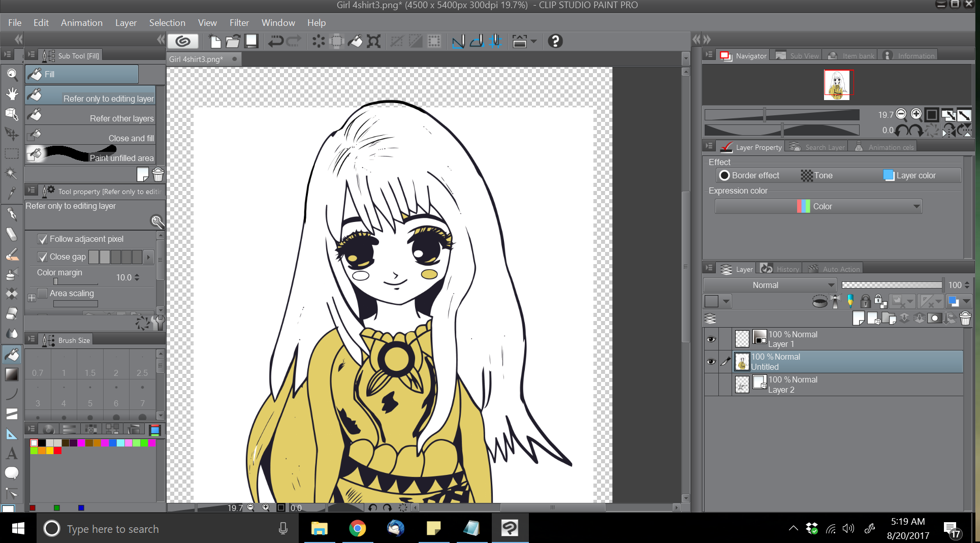
Task: Select the Balloon tool
Action: tap(12, 473)
